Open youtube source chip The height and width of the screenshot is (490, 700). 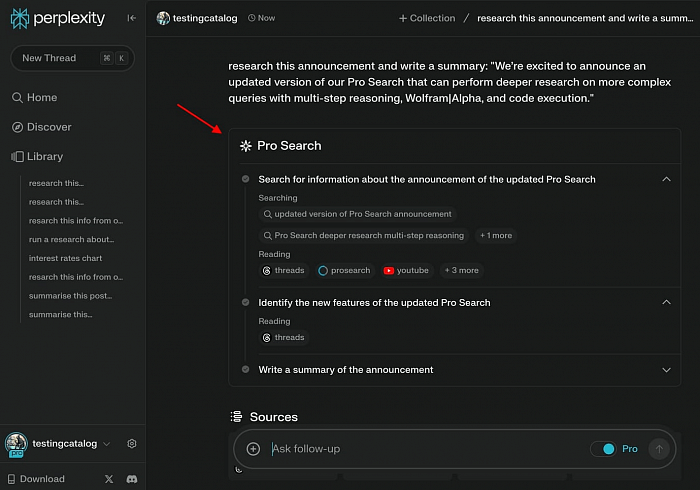pos(406,270)
